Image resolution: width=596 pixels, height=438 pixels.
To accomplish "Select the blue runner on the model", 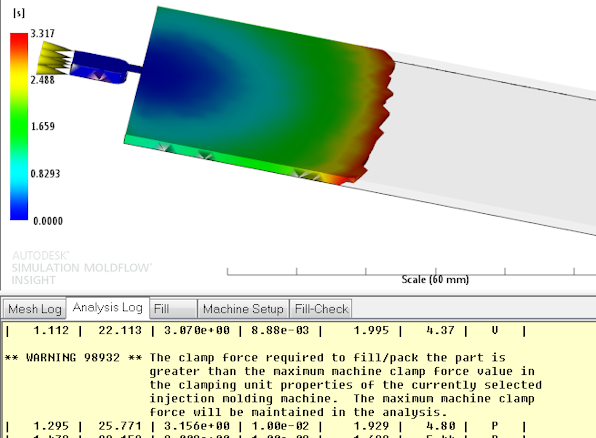I will tap(99, 67).
